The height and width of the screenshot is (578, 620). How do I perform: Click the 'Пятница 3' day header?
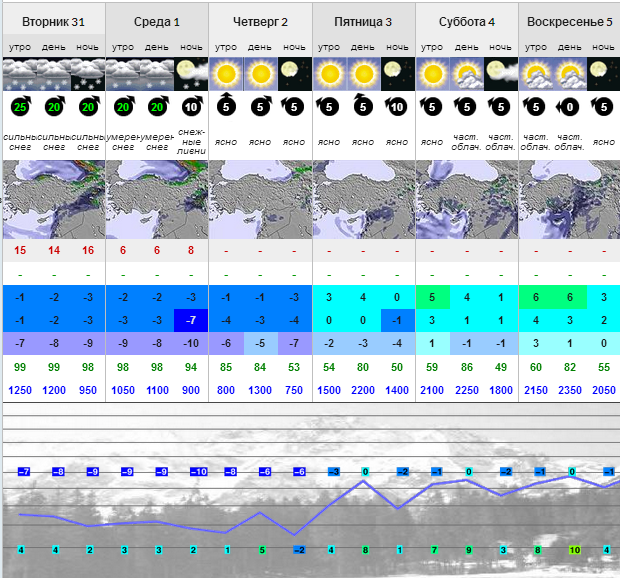[363, 22]
